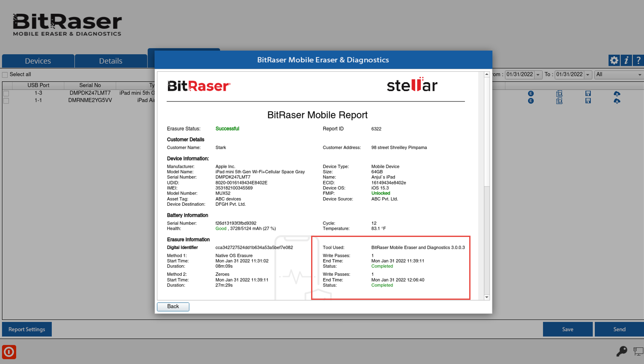Open the info (i) icon
The height and width of the screenshot is (364, 644).
tap(626, 60)
